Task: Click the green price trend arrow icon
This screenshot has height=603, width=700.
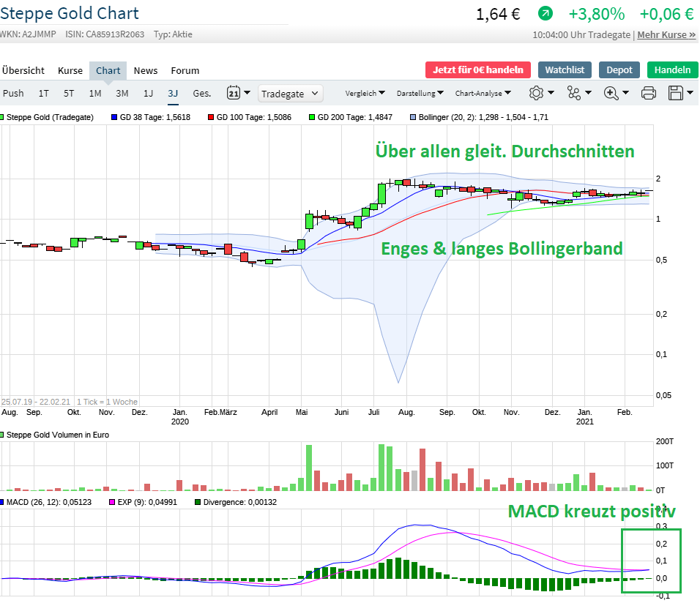Action: coord(545,14)
